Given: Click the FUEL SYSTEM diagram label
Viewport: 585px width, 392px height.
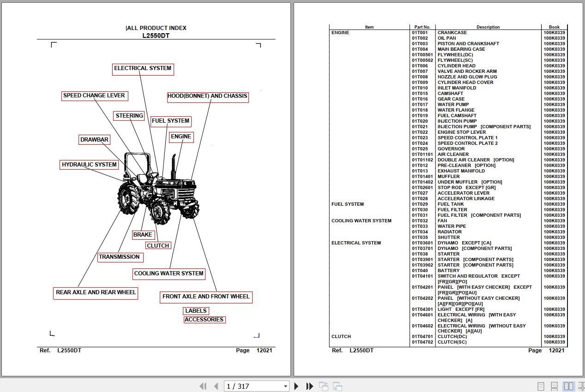Looking at the screenshot, I should (x=170, y=121).
